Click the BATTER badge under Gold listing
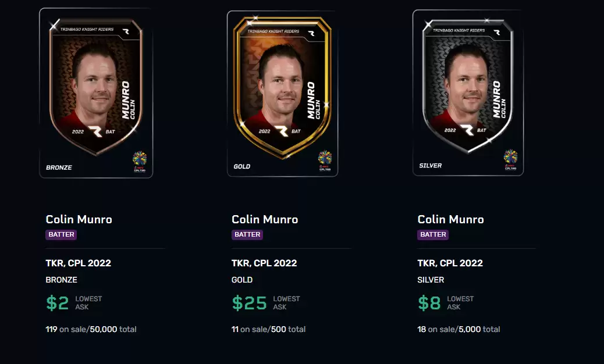 click(x=247, y=235)
